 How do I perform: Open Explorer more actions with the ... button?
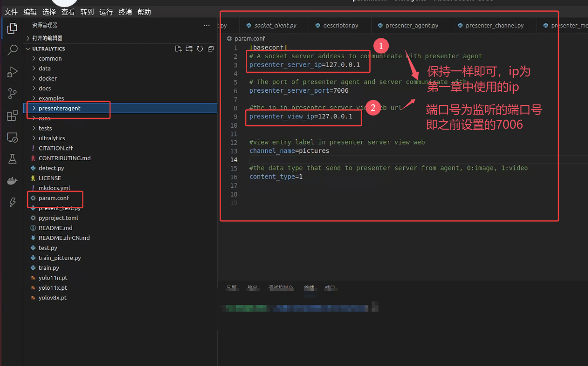[x=207, y=25]
